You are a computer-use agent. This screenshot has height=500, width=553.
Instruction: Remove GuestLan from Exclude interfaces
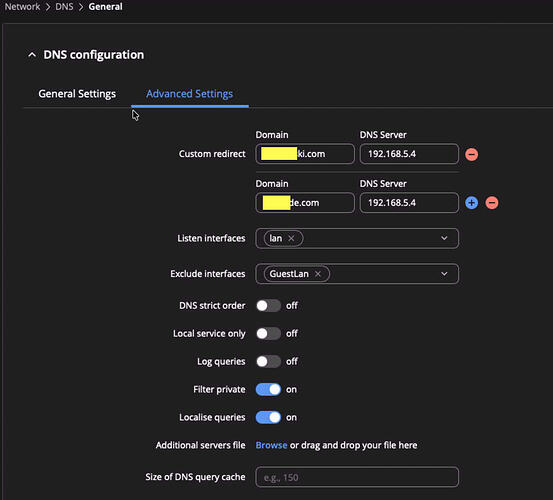click(x=318, y=274)
